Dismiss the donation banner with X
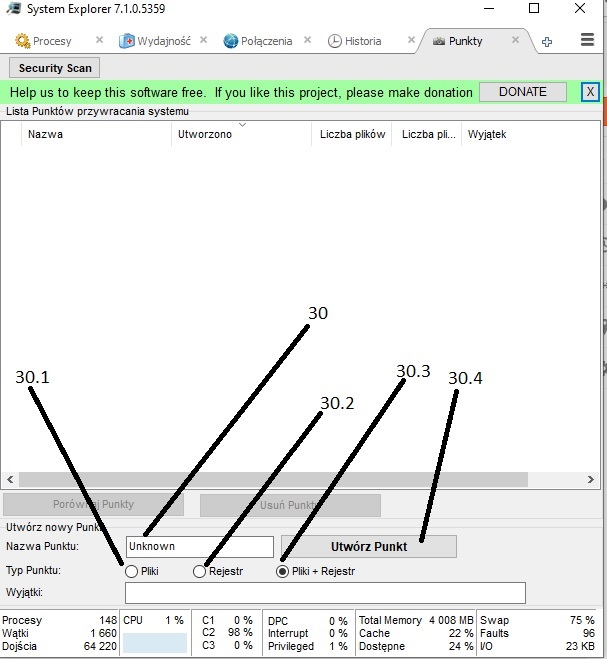The image size is (607, 659). (x=590, y=92)
